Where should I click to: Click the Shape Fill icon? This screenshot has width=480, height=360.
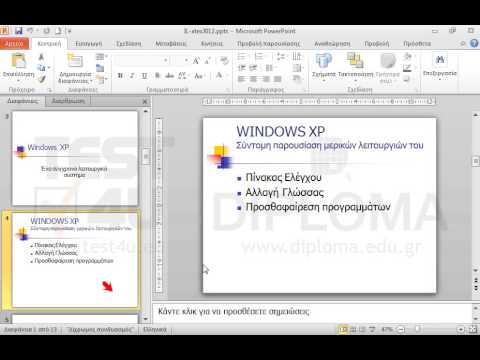(x=407, y=57)
